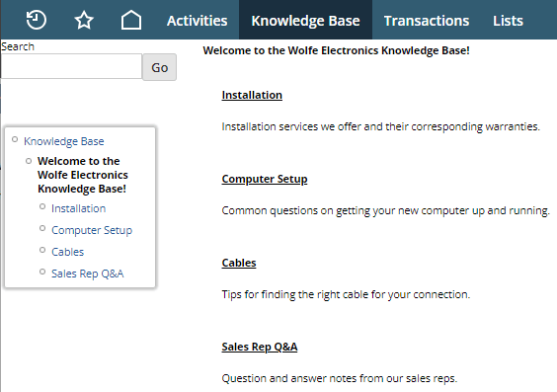The height and width of the screenshot is (392, 557).
Task: Click the Welcome to the Wolfe Electronics page title
Action: point(336,50)
